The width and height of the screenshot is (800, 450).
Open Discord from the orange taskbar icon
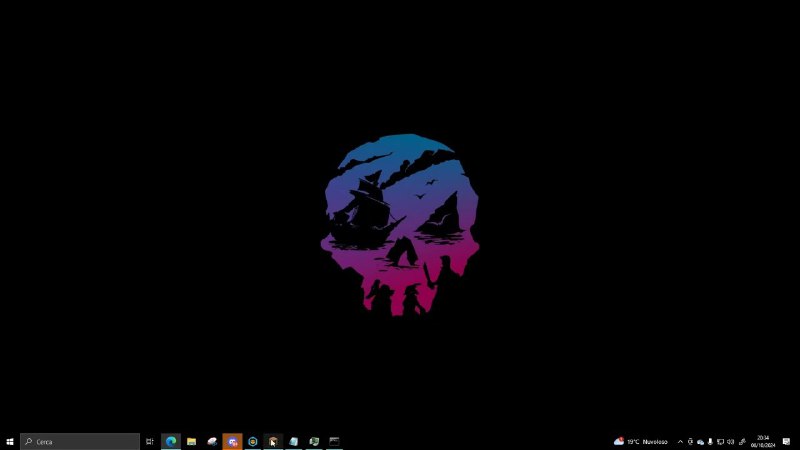point(232,441)
